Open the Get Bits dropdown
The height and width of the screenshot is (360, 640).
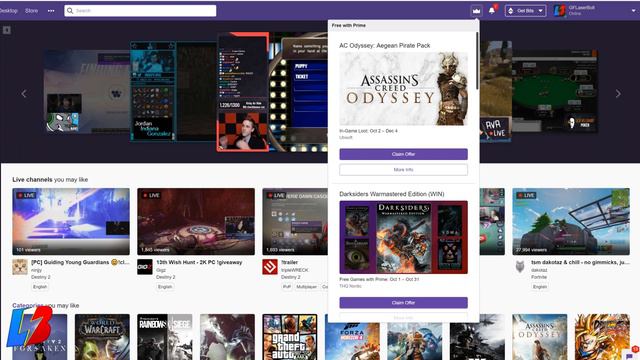click(x=525, y=11)
